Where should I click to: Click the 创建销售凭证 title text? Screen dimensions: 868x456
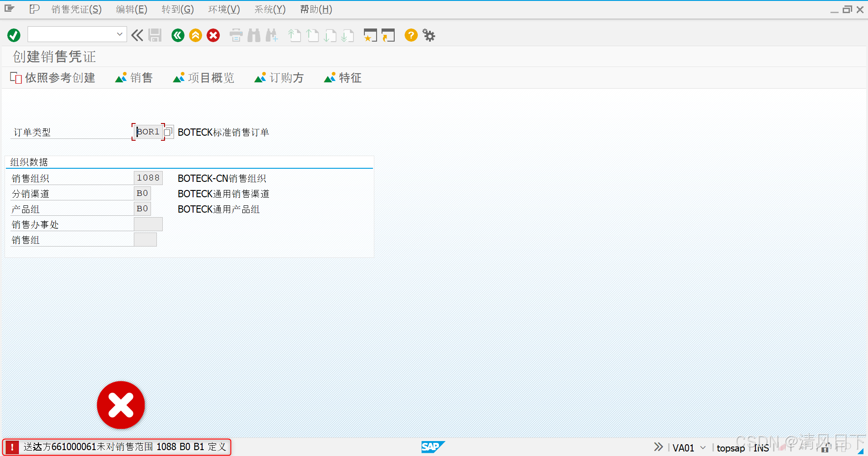(54, 57)
